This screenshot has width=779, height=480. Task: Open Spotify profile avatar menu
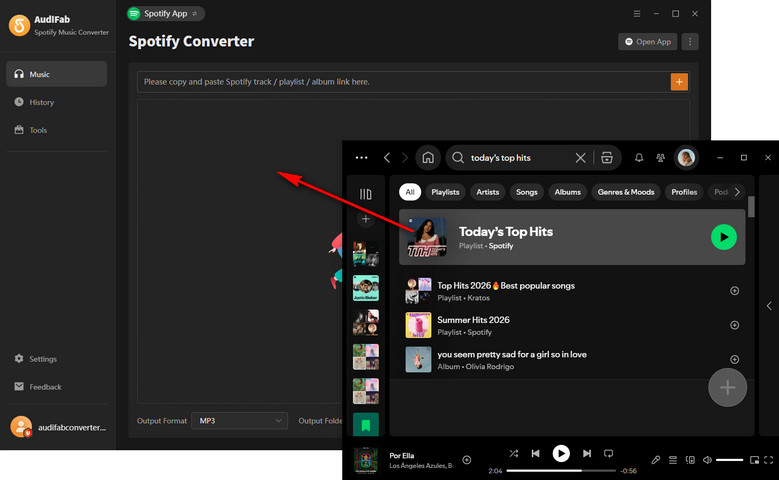(687, 158)
